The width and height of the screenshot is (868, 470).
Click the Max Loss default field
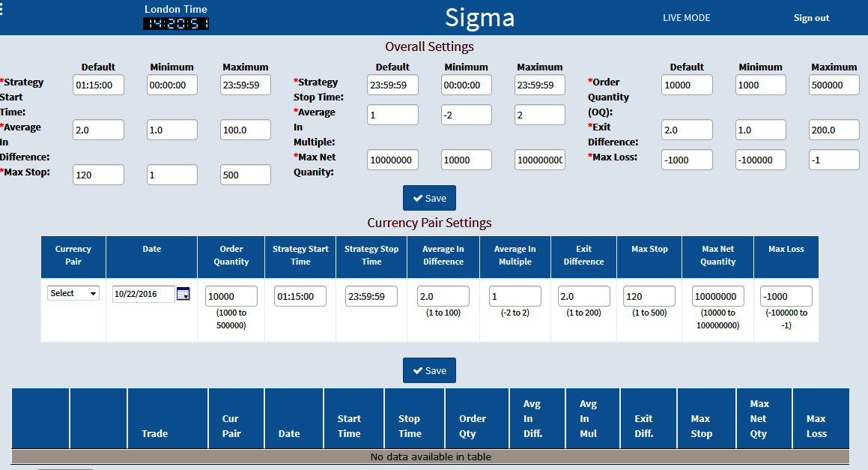[x=687, y=160]
